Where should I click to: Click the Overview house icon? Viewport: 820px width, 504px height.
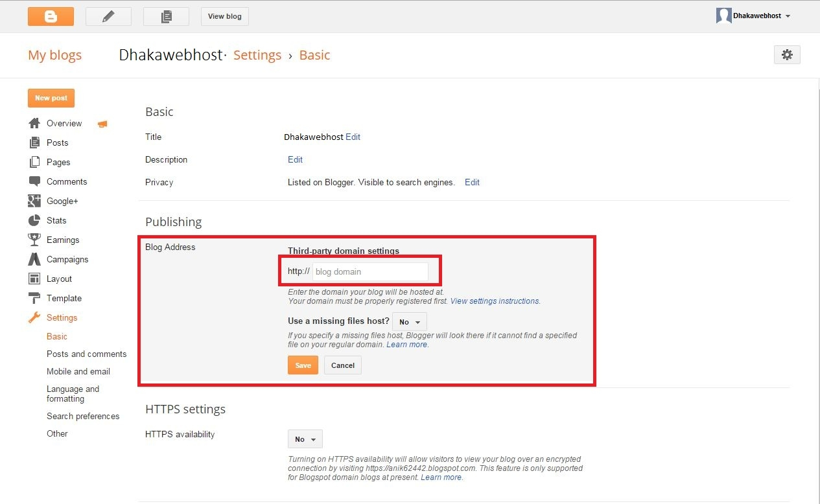34,123
